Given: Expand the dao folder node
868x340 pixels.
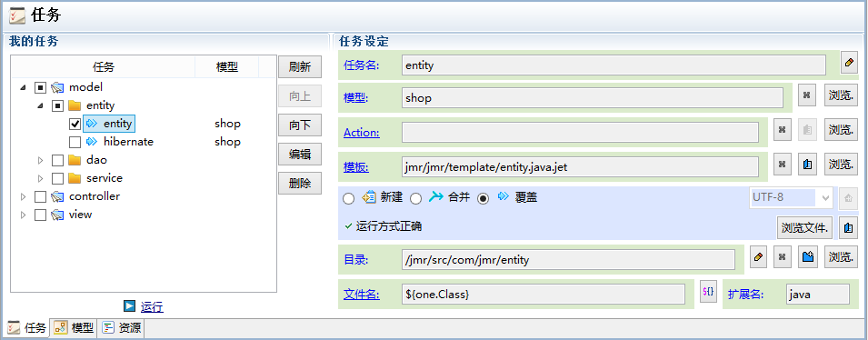Looking at the screenshot, I should [40, 160].
